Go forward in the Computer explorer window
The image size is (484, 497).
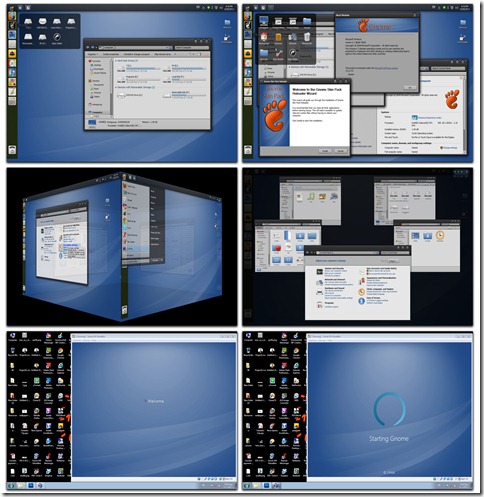pyautogui.click(x=93, y=48)
